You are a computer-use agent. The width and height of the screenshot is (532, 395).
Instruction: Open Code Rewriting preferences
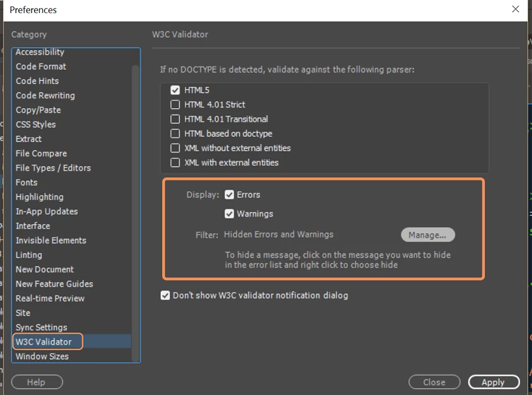[72, 96]
